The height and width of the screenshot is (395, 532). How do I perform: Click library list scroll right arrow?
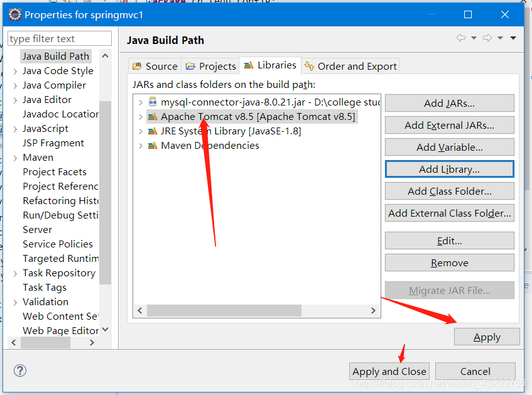coord(373,310)
